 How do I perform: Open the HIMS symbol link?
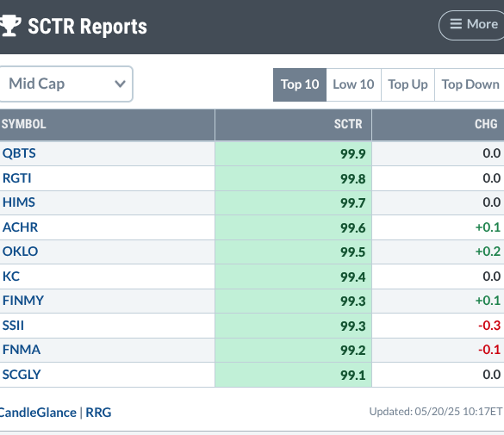coord(19,202)
